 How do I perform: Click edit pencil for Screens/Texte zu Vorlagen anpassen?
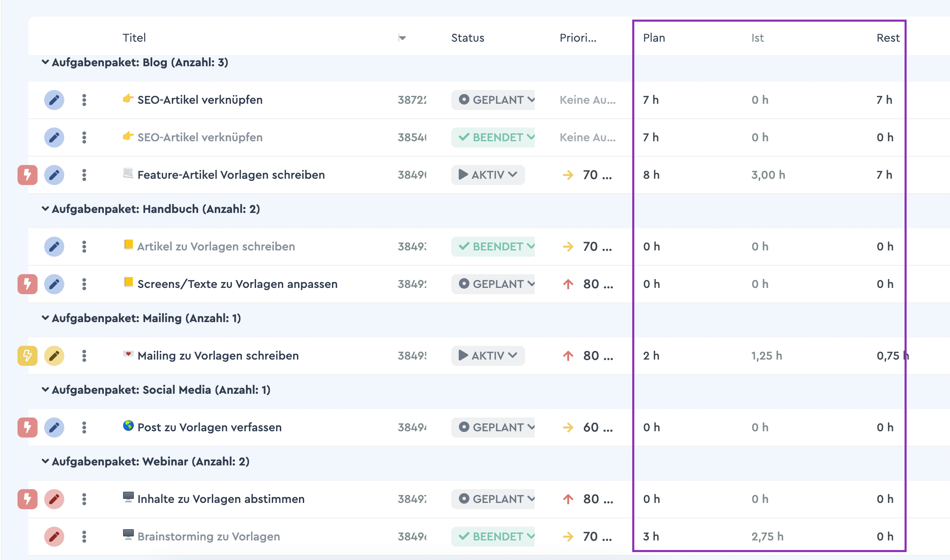pos(54,284)
